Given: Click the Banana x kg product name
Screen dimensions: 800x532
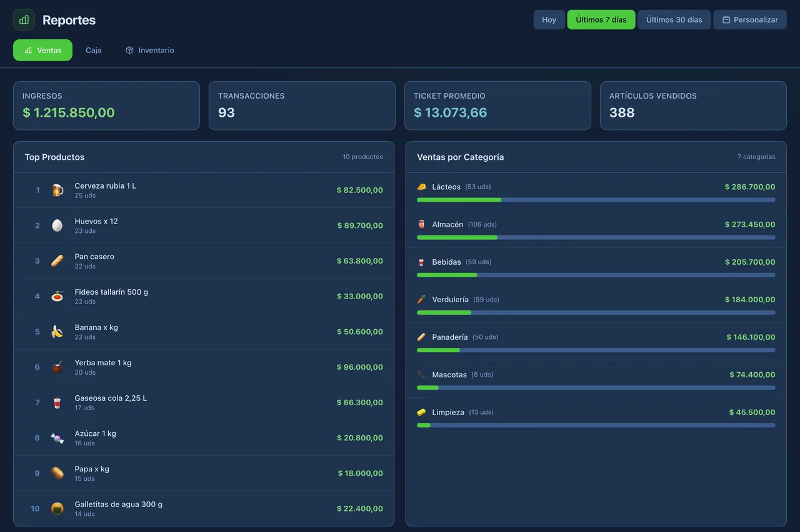Looking at the screenshot, I should (96, 327).
